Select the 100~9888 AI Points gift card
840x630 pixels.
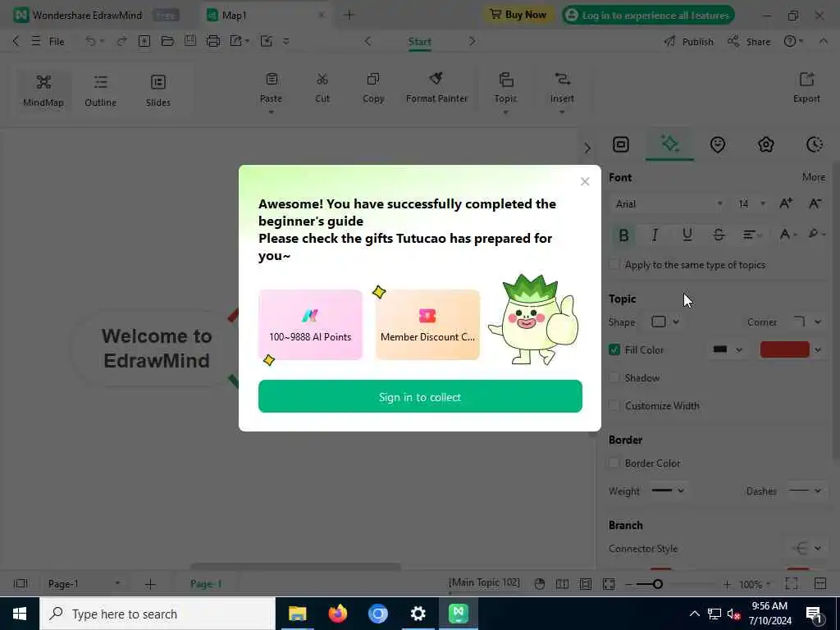(310, 325)
